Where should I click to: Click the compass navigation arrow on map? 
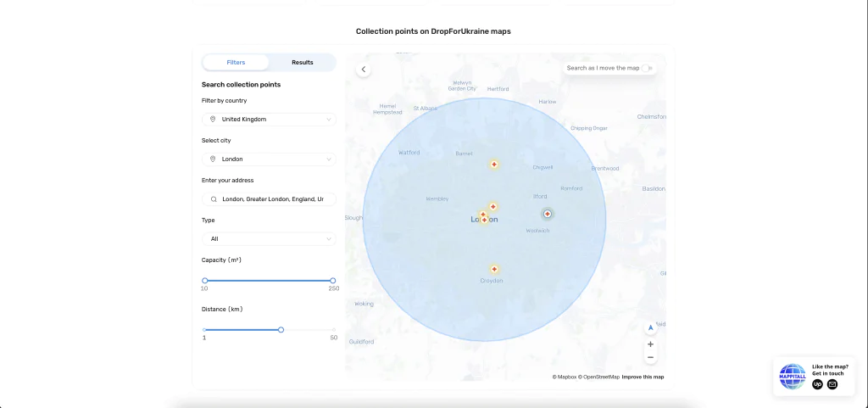pyautogui.click(x=650, y=327)
